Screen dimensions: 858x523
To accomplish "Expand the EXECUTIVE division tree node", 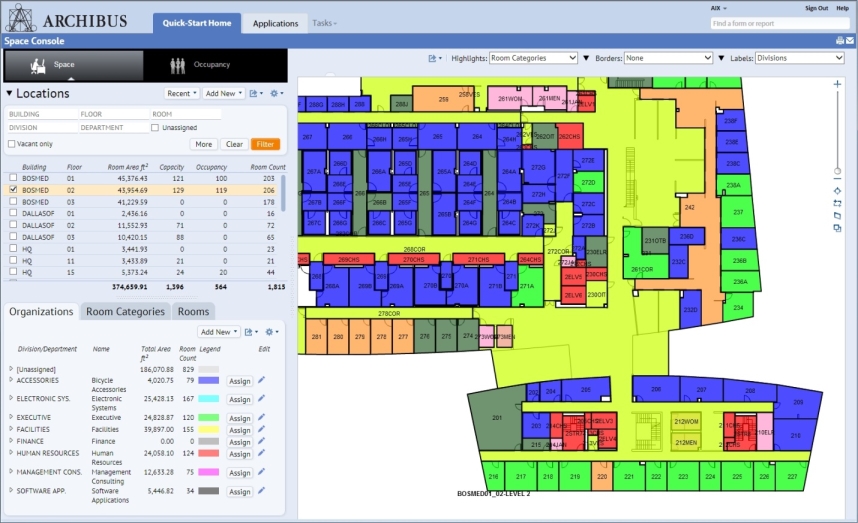I will click(x=11, y=417).
